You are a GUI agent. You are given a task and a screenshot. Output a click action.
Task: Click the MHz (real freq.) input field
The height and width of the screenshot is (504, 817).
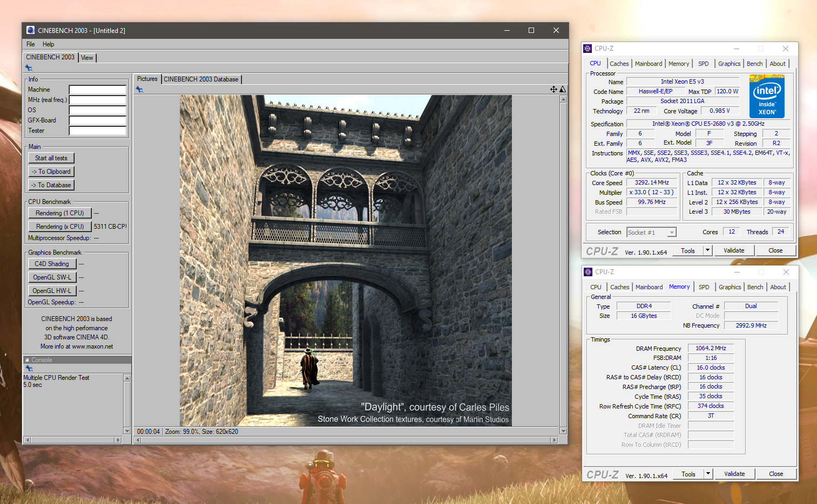pyautogui.click(x=97, y=100)
